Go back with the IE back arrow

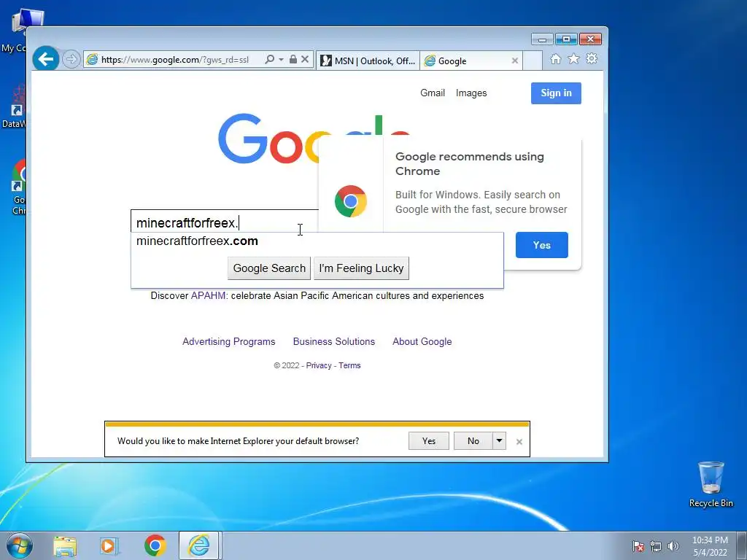point(46,59)
